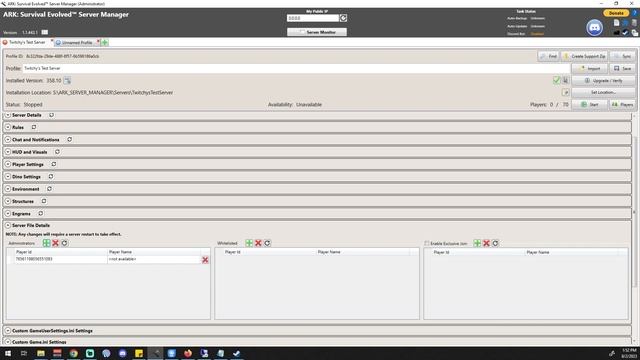Expand the Player Settings section

8,164
